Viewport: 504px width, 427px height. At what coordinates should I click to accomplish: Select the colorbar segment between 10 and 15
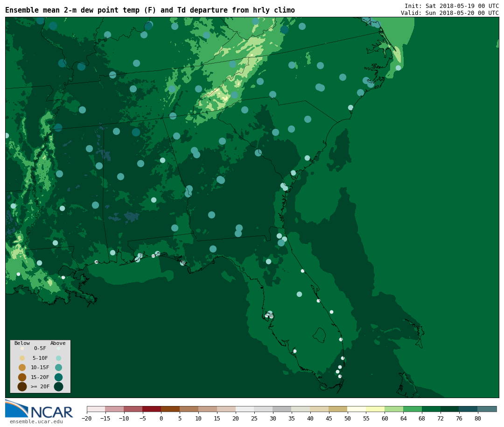[208, 409]
